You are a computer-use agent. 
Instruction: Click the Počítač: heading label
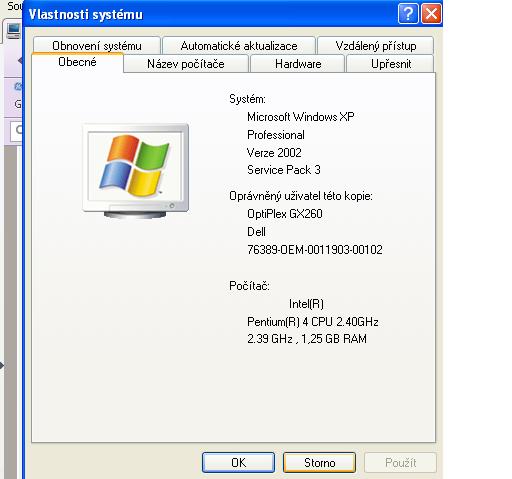click(249, 286)
